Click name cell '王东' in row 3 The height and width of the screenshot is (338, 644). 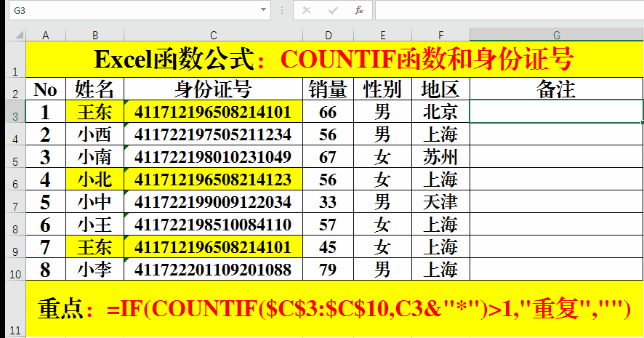(x=95, y=111)
